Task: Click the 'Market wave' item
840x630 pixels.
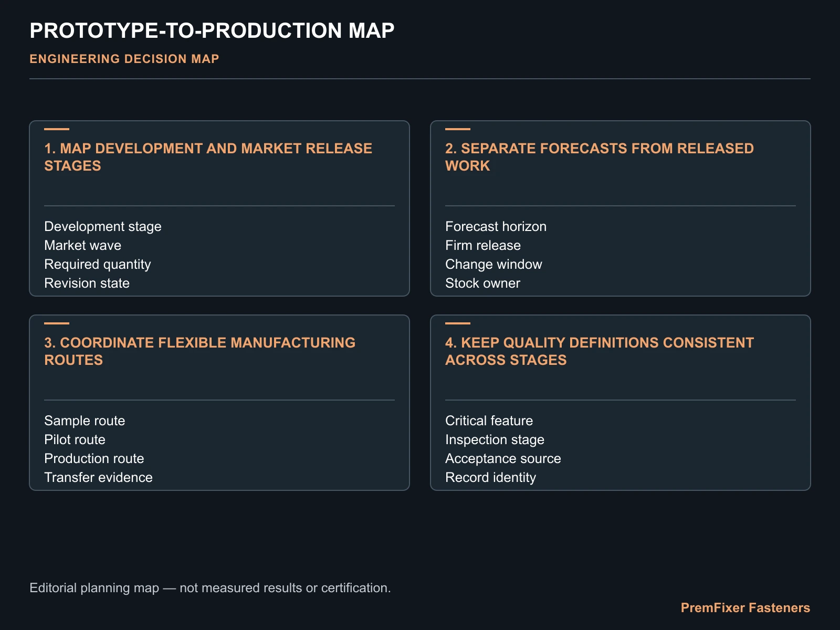Action: tap(83, 245)
